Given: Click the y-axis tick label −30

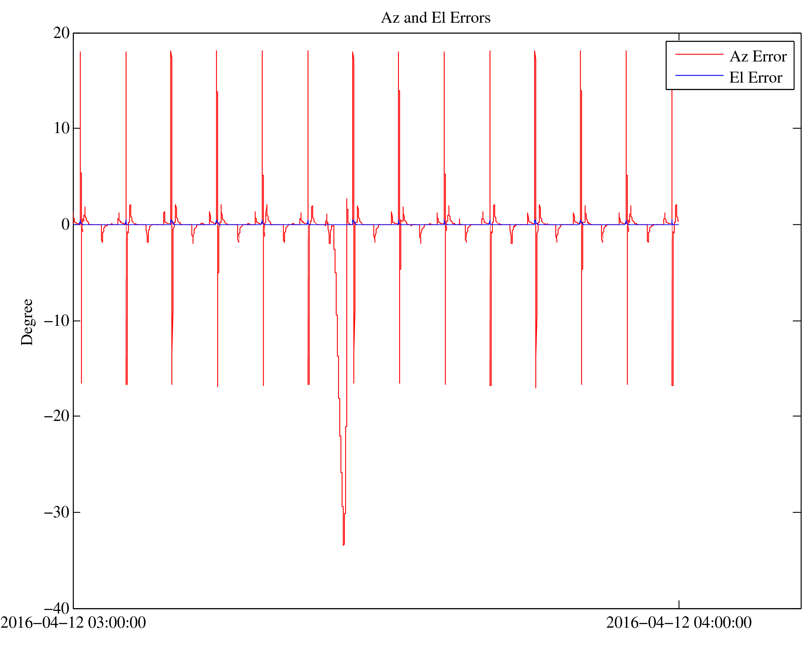Looking at the screenshot, I should (x=57, y=513).
